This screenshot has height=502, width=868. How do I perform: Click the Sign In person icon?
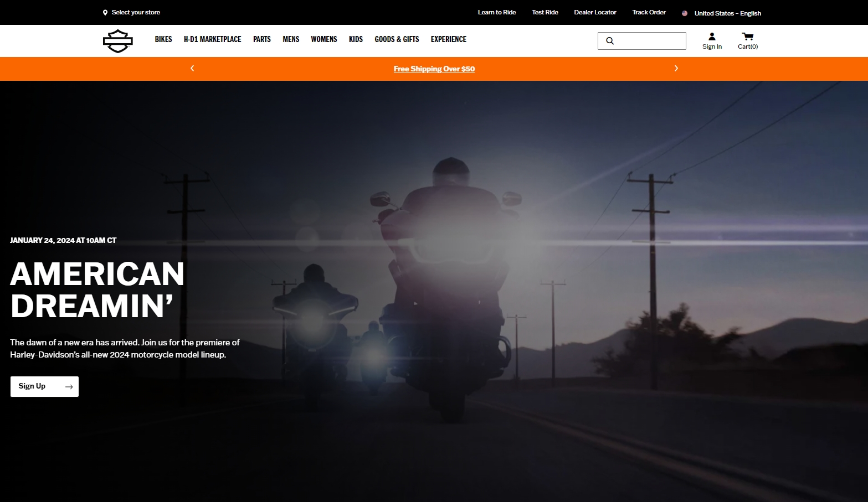(x=712, y=37)
